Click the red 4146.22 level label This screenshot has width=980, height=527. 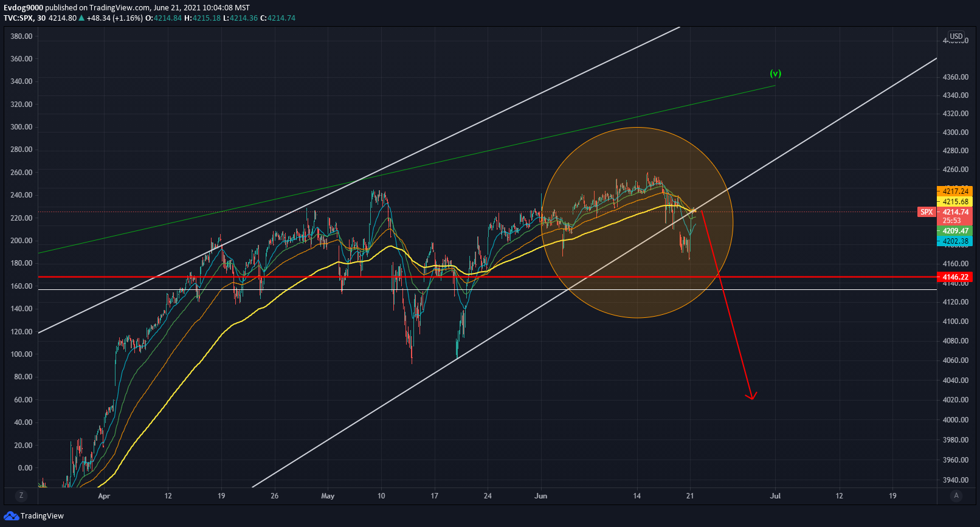(955, 277)
